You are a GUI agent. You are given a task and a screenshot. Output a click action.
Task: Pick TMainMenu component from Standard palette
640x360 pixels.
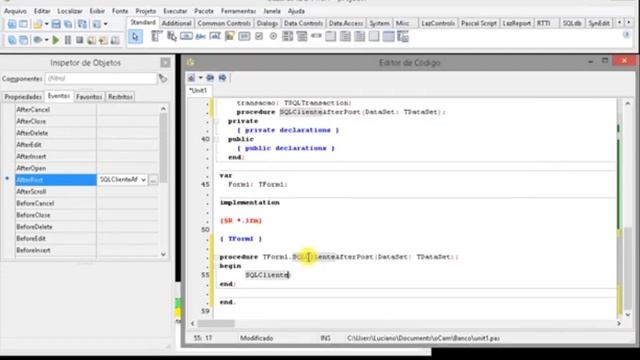pos(156,37)
